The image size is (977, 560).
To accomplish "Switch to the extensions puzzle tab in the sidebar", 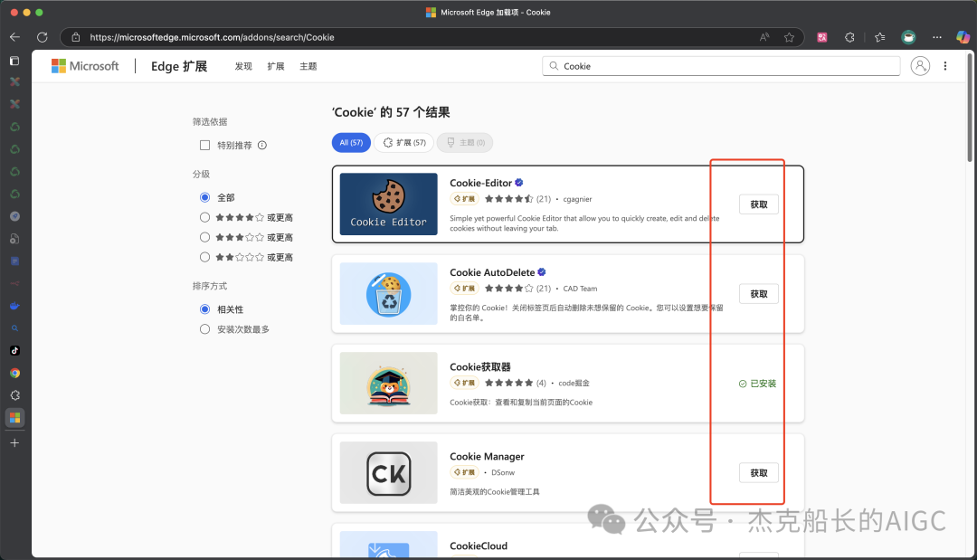I will [x=15, y=395].
